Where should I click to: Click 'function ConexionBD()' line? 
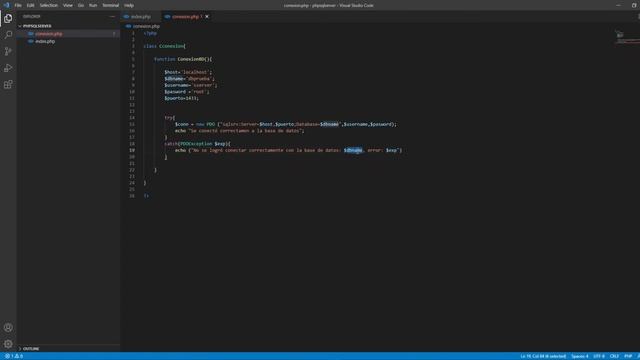pyautogui.click(x=183, y=59)
